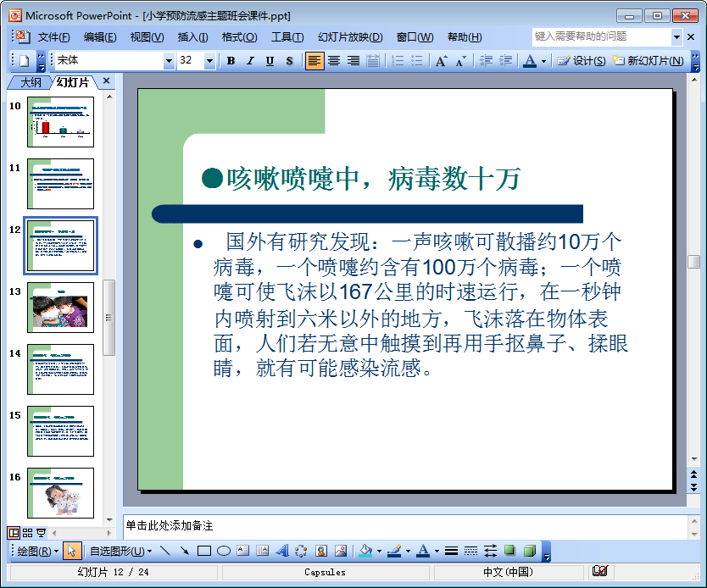Toggle text shadow (S)
The image size is (707, 588).
[289, 61]
